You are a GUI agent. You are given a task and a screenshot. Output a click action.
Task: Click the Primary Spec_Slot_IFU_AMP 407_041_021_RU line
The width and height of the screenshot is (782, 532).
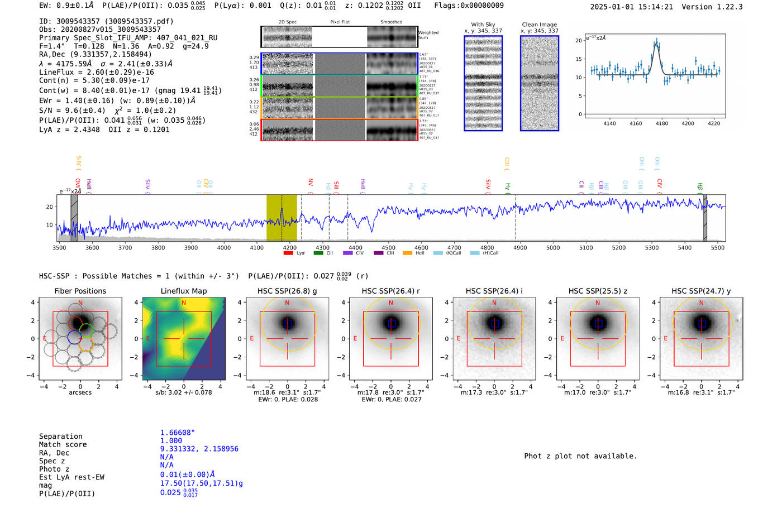click(x=128, y=38)
